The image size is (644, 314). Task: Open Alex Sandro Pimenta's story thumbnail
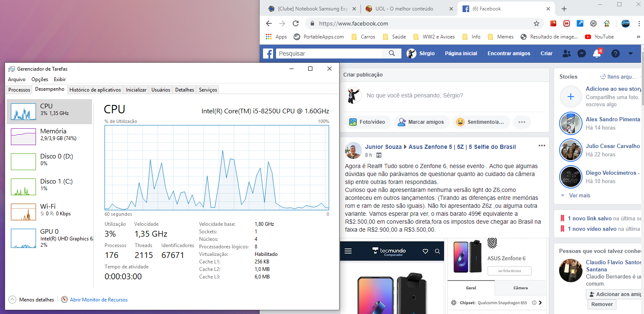coord(571,123)
